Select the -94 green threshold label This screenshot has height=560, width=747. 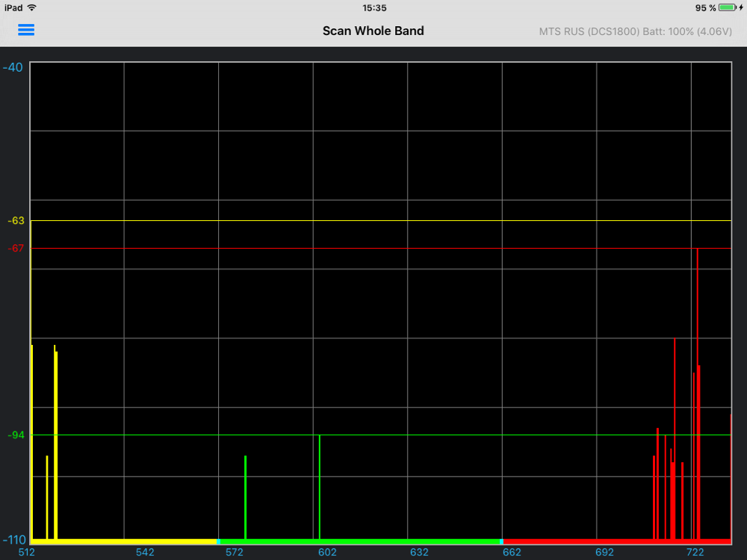click(x=16, y=435)
